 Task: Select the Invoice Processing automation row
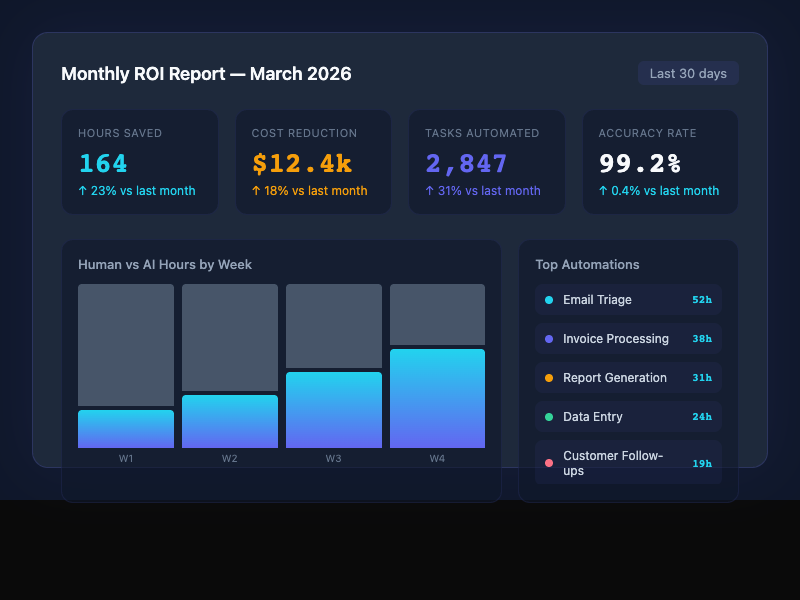[x=629, y=339]
